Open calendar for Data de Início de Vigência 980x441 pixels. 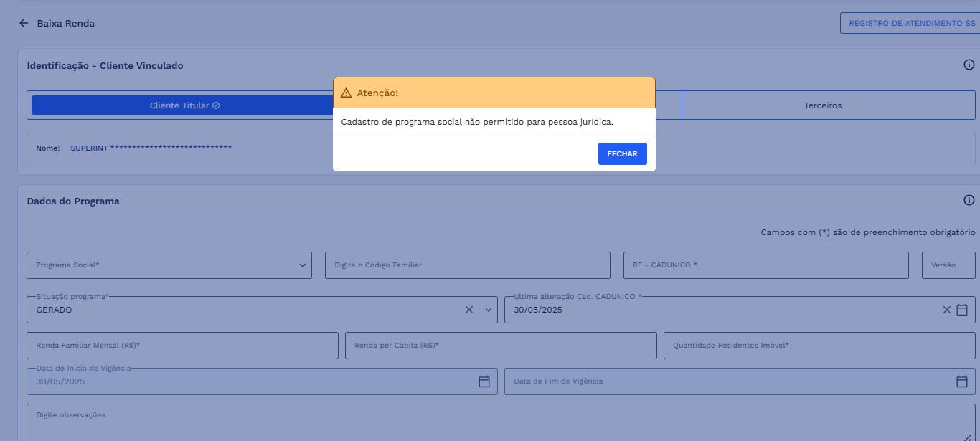pos(484,381)
